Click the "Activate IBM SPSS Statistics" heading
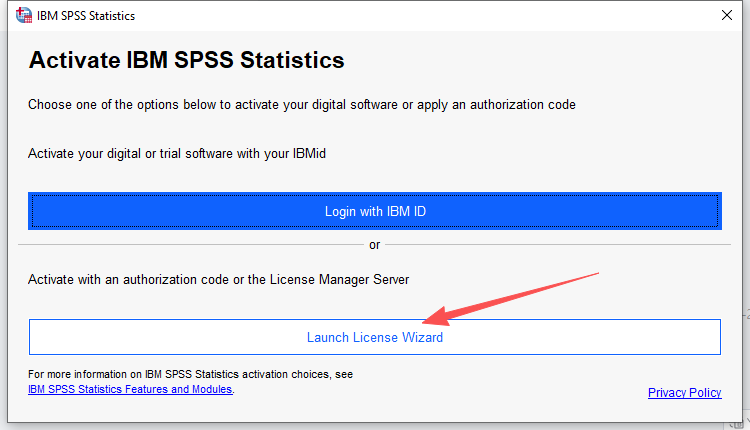750x430 pixels. 186,61
